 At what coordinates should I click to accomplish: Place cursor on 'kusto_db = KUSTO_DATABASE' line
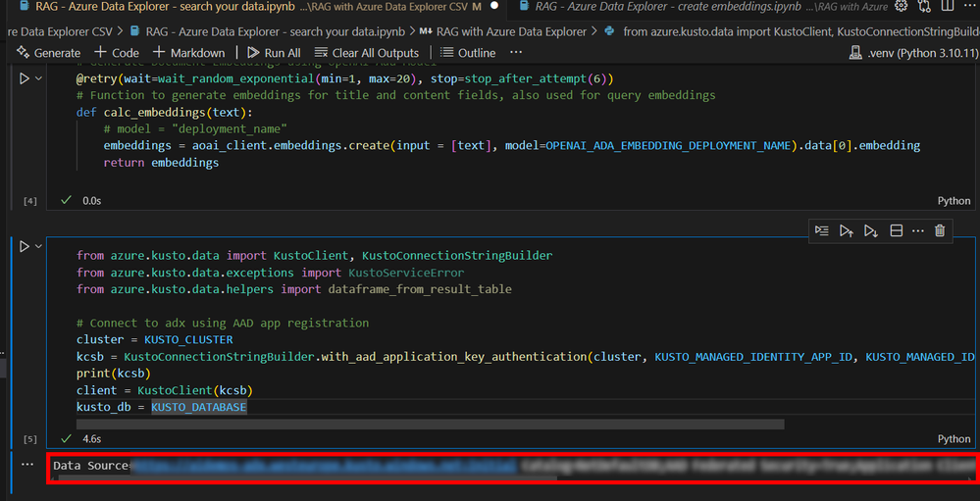pyautogui.click(x=161, y=407)
